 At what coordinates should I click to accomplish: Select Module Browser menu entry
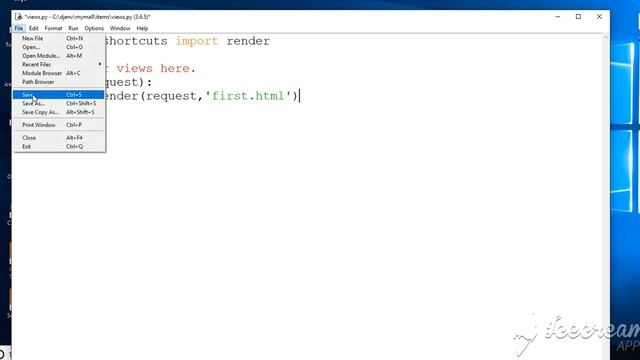coord(58,73)
